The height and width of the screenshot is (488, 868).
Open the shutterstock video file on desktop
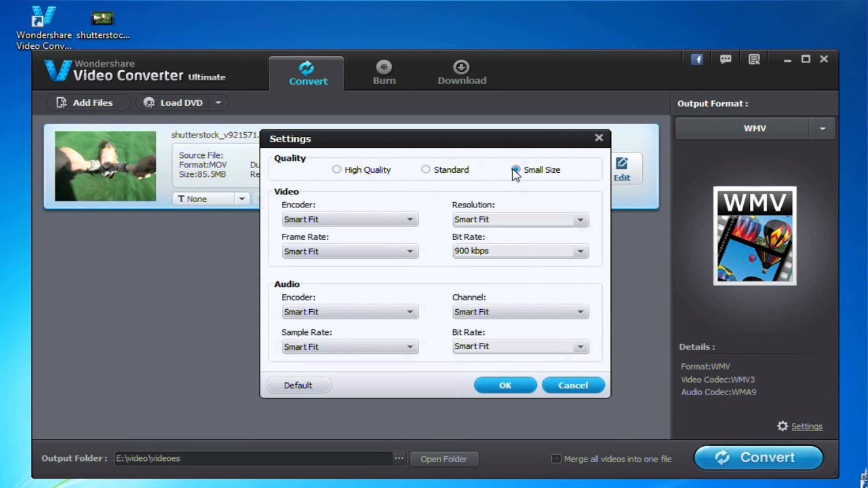102,24
